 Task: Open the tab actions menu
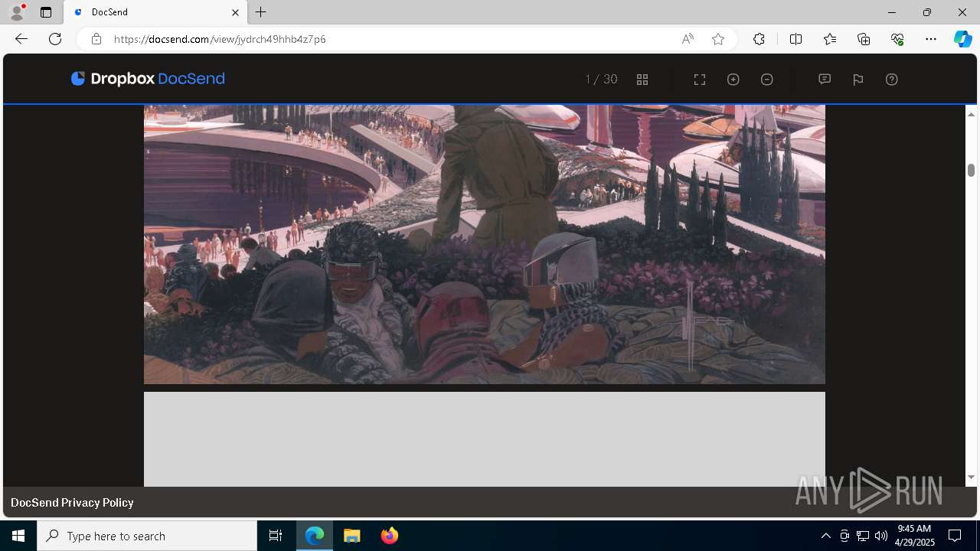click(x=46, y=12)
